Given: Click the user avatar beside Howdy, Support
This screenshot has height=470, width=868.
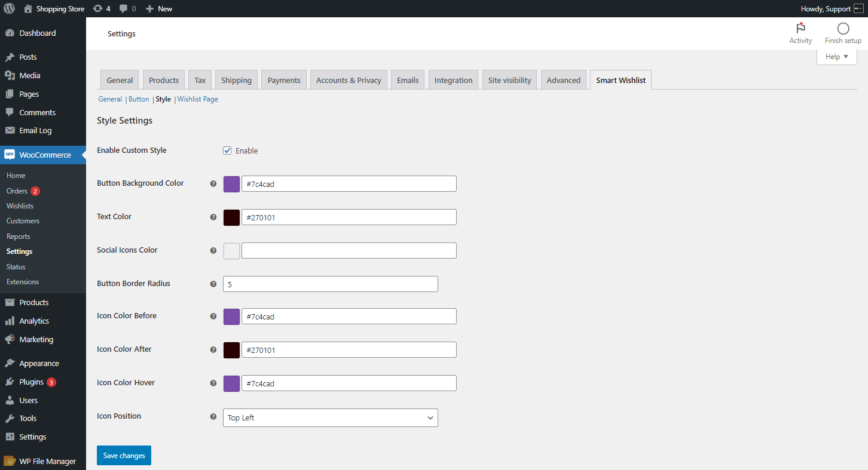Looking at the screenshot, I should [858, 9].
